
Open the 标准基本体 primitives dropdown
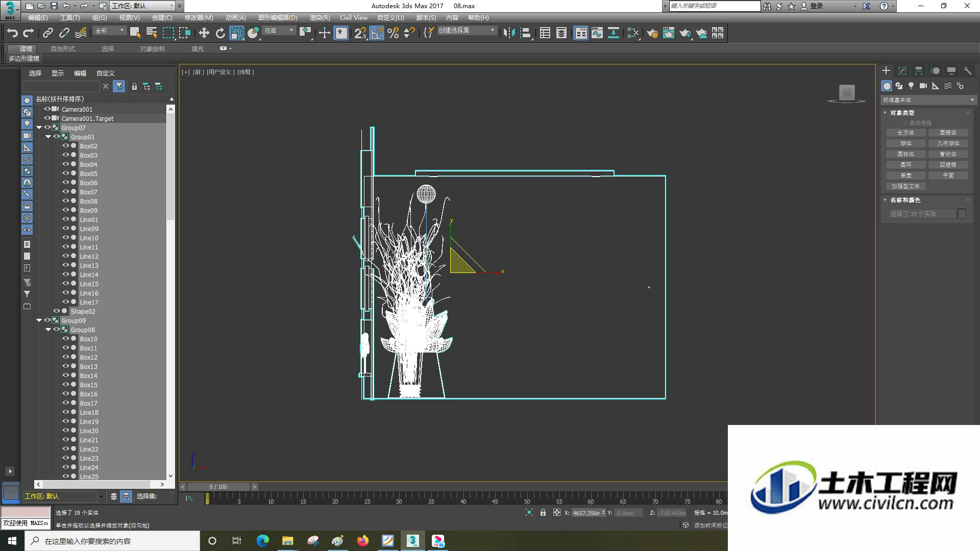928,100
